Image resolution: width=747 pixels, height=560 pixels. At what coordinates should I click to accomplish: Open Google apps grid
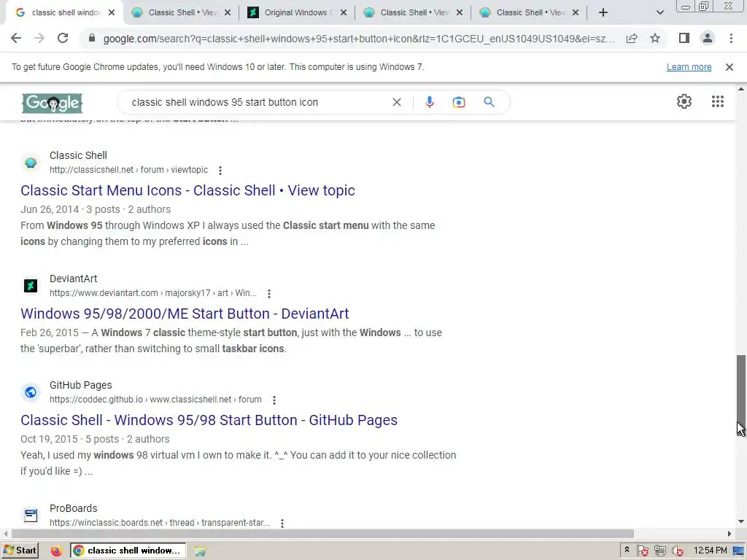pos(718,101)
